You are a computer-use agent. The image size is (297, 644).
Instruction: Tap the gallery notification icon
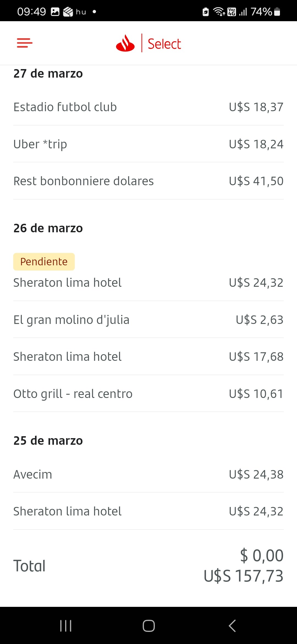[x=55, y=12]
